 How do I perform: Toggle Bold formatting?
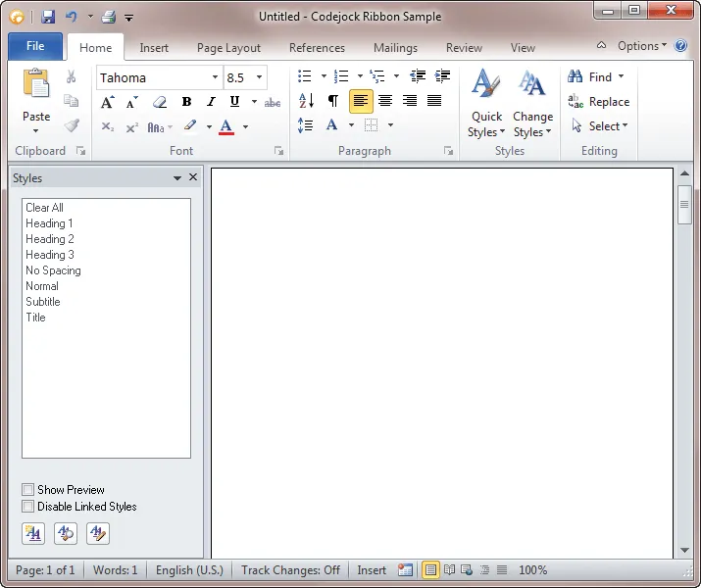[187, 102]
